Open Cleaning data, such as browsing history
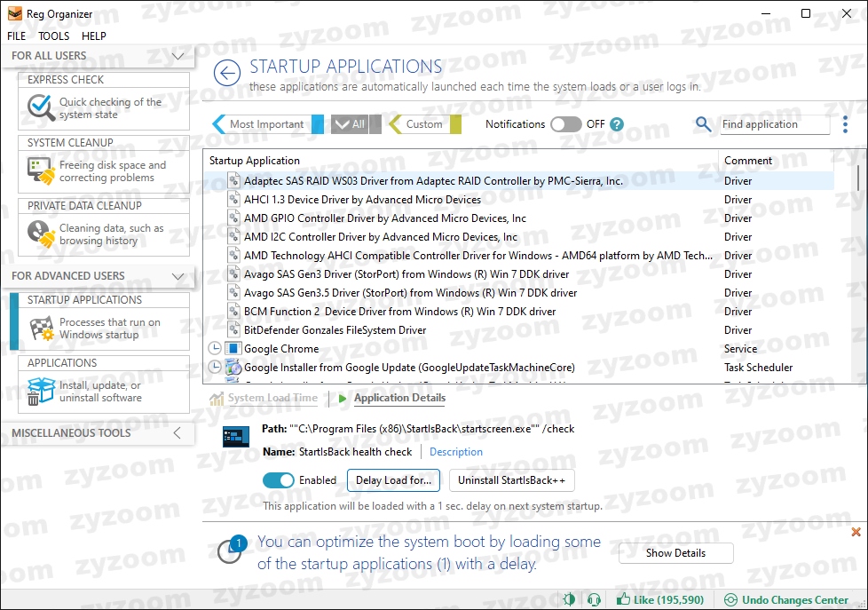The width and height of the screenshot is (868, 610). [x=111, y=234]
